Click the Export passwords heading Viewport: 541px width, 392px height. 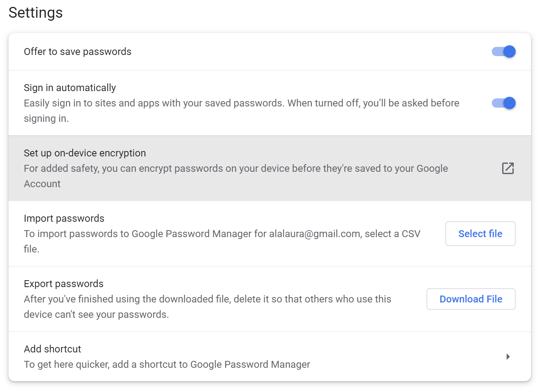pyautogui.click(x=63, y=284)
